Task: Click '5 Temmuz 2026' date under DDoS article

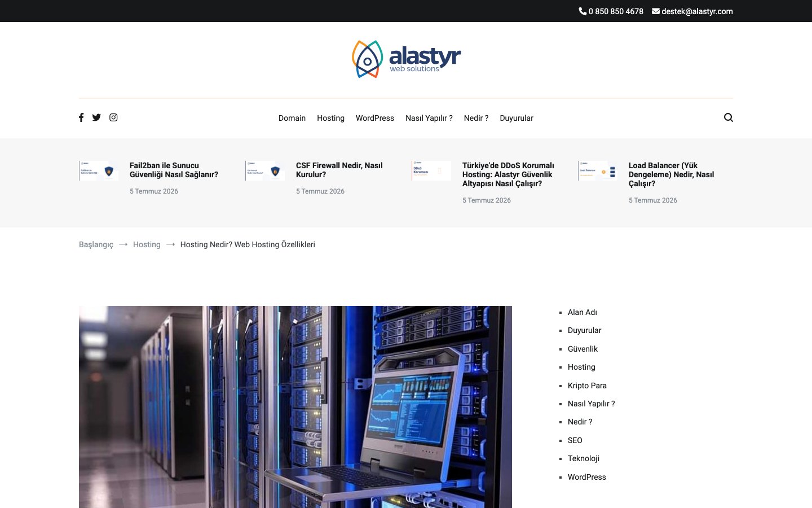Action: click(487, 200)
